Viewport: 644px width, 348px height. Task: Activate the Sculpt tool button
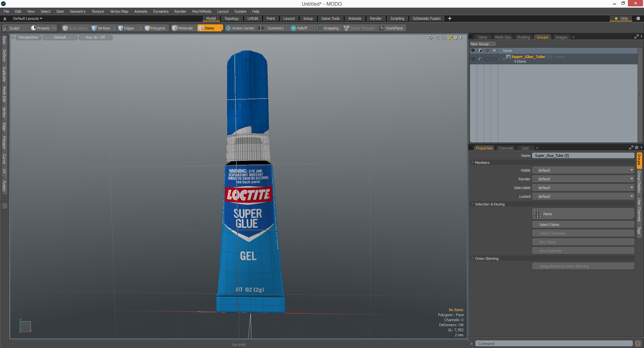(x=15, y=28)
